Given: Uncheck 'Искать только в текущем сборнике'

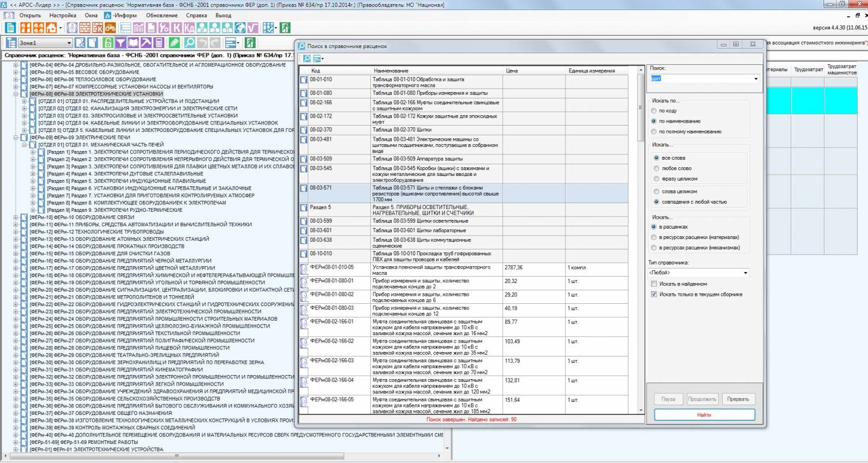Looking at the screenshot, I should coord(654,295).
